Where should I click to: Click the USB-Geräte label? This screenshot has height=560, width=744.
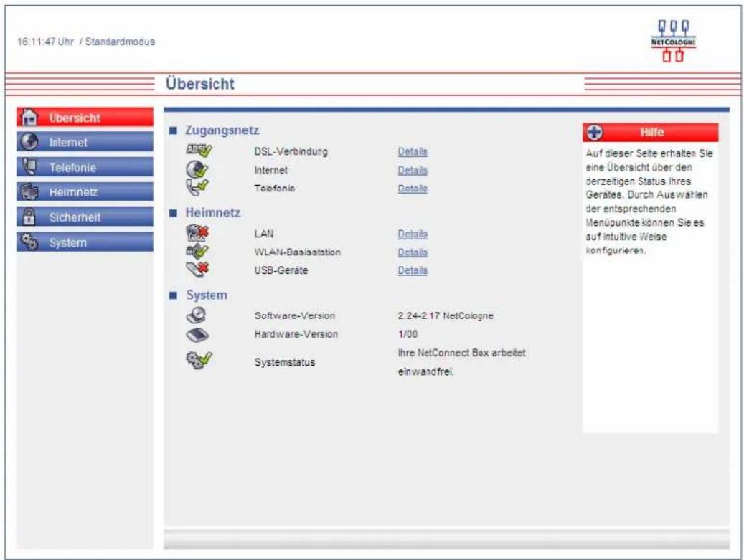[281, 270]
